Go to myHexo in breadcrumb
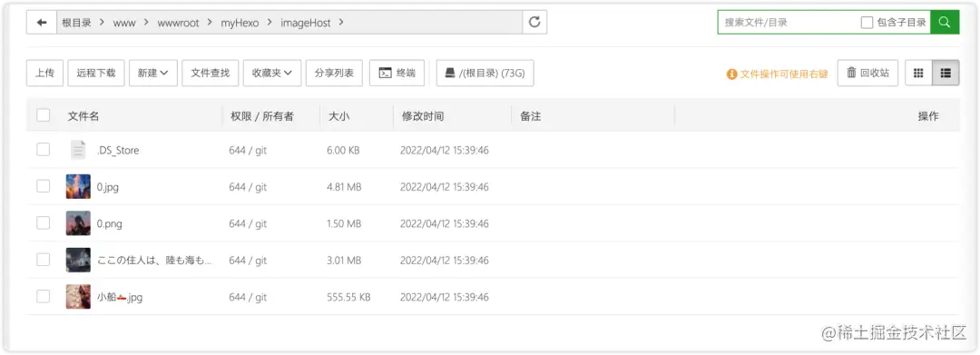This screenshot has height=355, width=980. (240, 23)
